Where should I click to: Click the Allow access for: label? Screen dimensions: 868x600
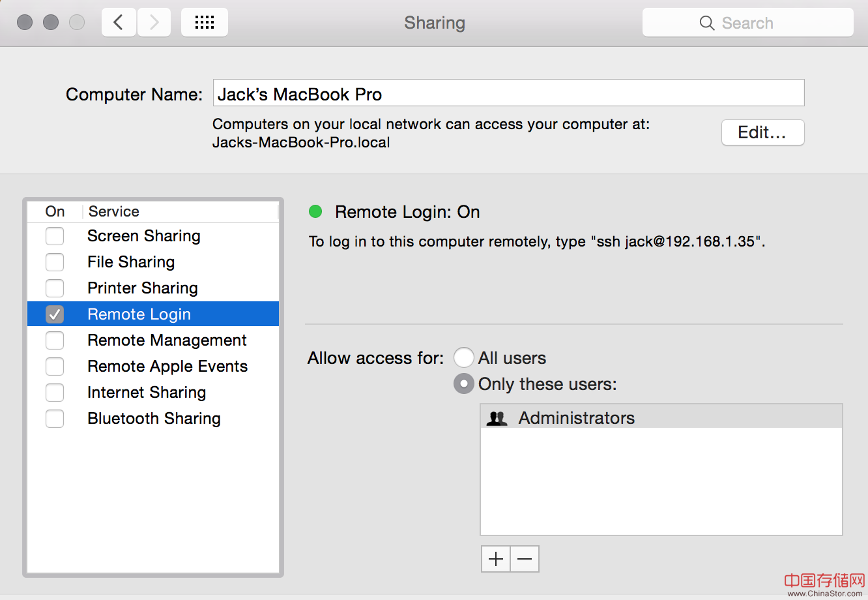pyautogui.click(x=375, y=358)
